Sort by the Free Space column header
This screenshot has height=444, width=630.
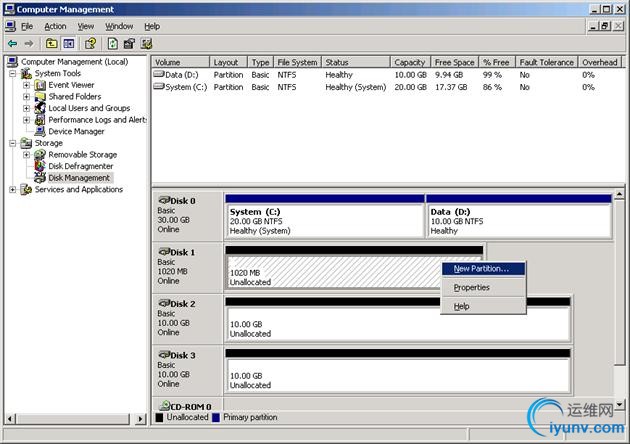[454, 62]
